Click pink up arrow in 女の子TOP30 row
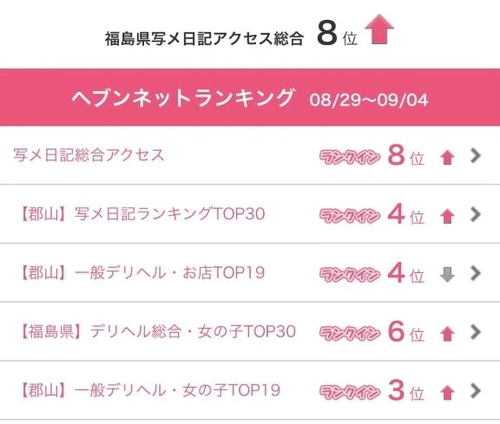The image size is (500, 424). 447,334
